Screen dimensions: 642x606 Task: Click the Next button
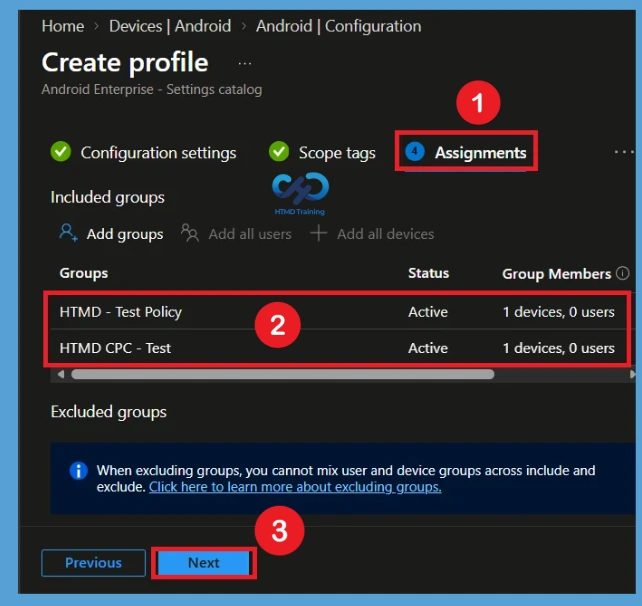203,563
